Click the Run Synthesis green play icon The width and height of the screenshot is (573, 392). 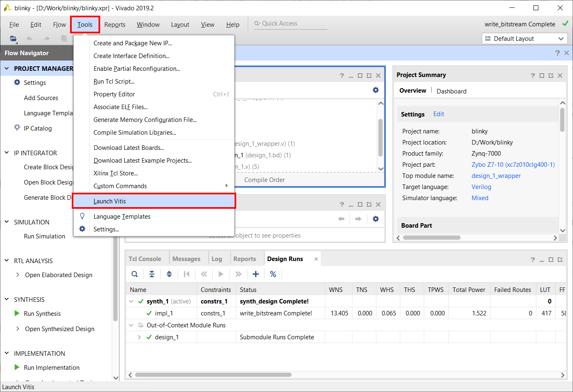17,313
